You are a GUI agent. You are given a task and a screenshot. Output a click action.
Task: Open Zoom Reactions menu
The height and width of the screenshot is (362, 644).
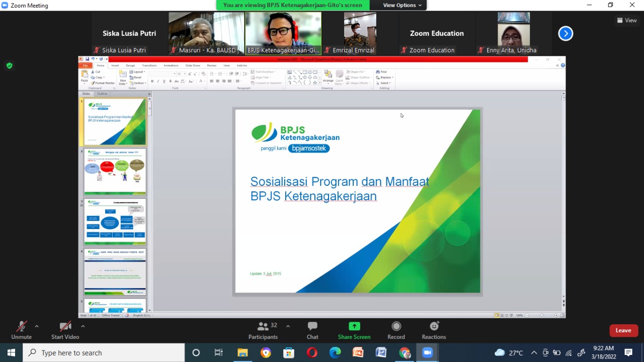(434, 330)
